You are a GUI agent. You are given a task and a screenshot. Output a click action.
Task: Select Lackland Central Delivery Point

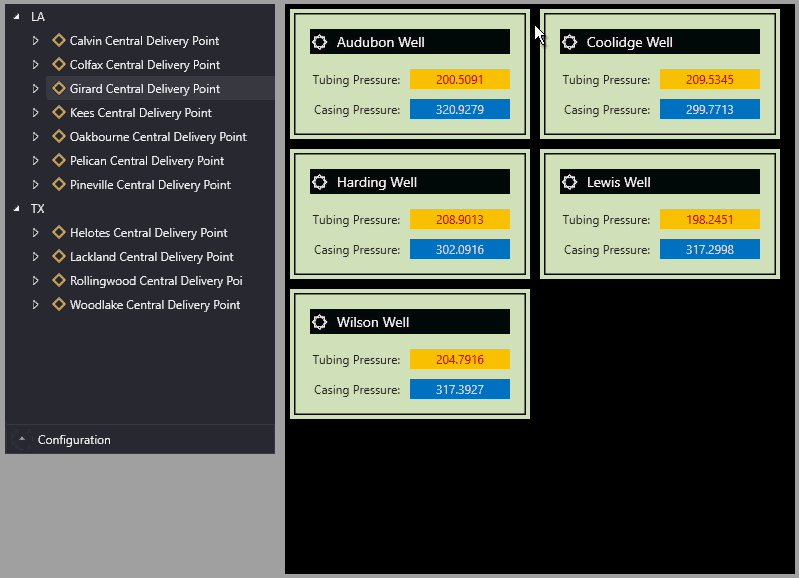(151, 257)
